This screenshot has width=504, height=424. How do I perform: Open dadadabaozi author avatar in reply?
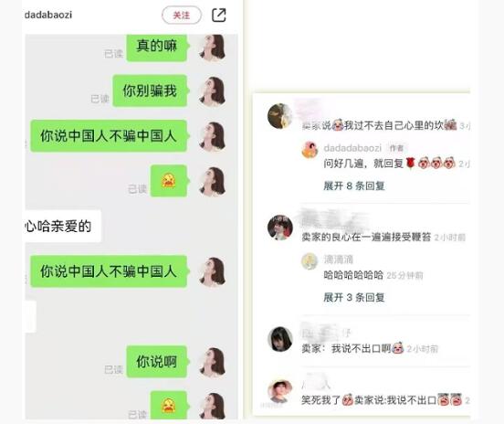click(310, 150)
